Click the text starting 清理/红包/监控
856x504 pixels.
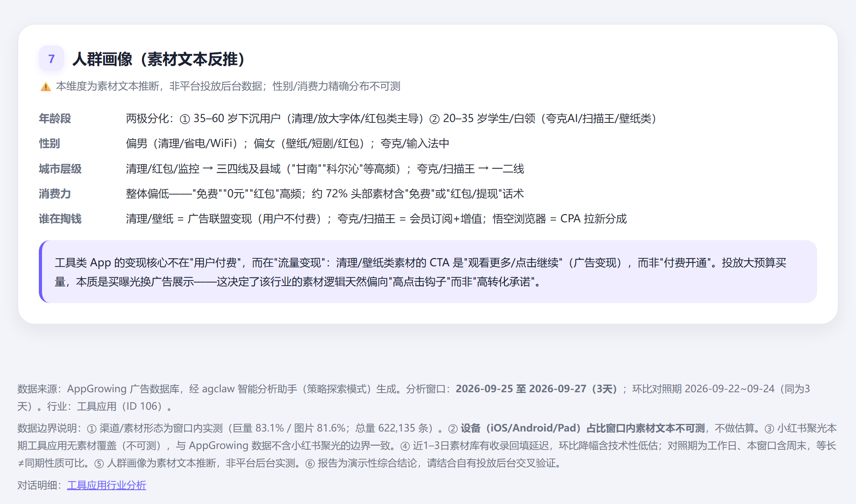325,169
